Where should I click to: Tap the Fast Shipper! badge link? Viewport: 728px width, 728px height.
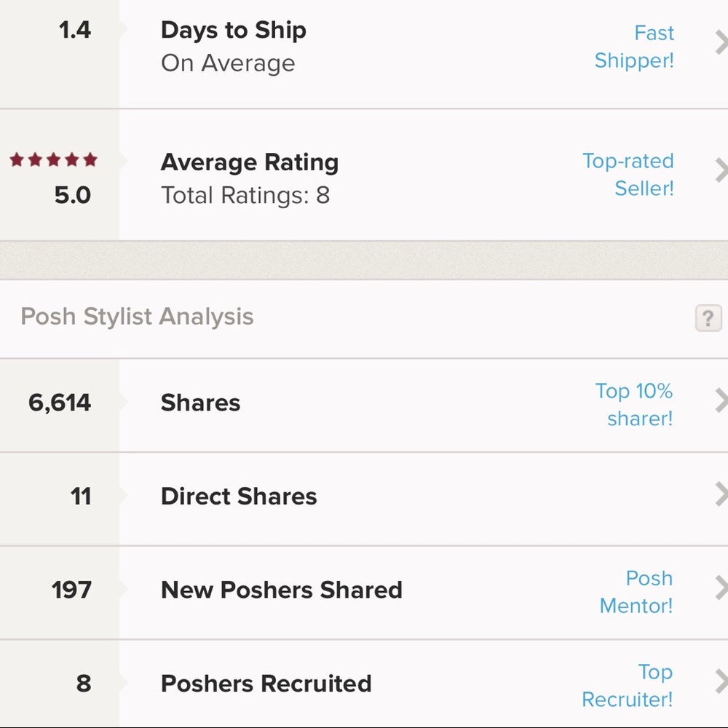click(x=634, y=47)
